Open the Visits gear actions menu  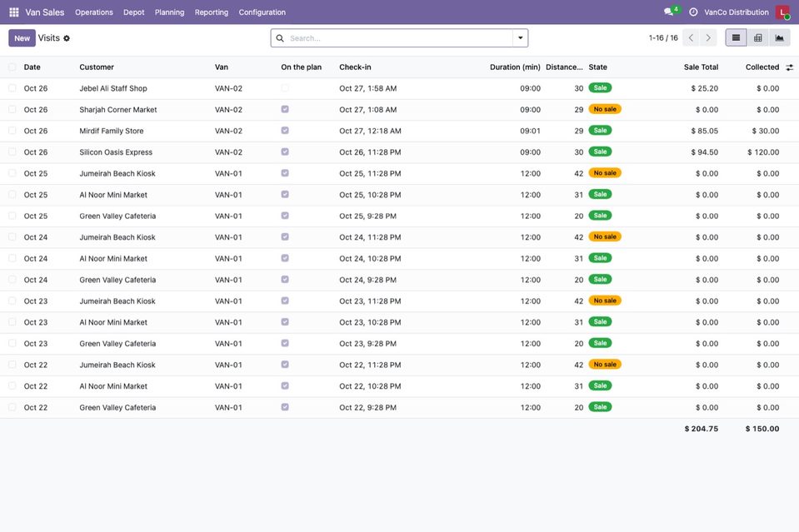click(x=67, y=38)
